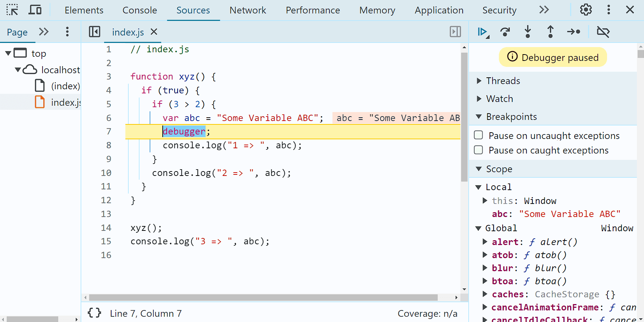The width and height of the screenshot is (644, 322).
Task: Click the info icon in Debugger paused
Action: (512, 56)
